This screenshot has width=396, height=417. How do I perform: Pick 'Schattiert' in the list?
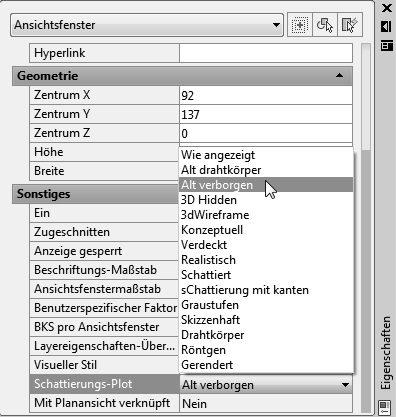(x=266, y=275)
